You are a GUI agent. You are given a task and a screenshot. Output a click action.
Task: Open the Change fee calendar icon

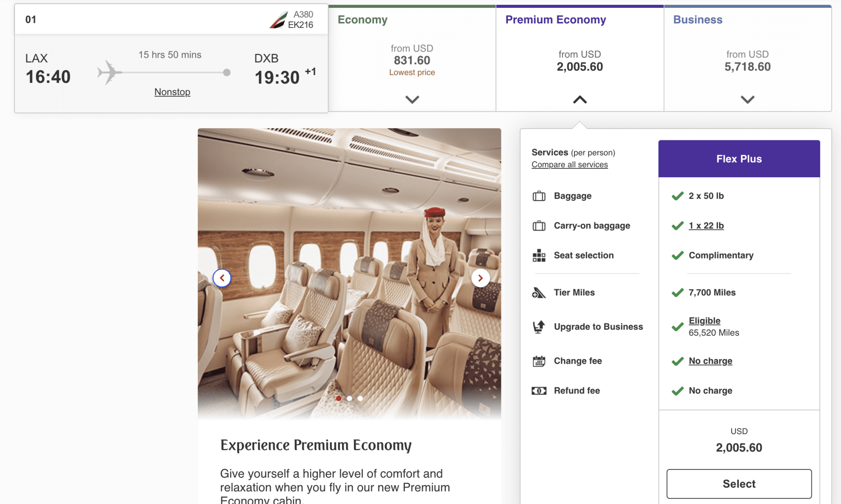(538, 361)
